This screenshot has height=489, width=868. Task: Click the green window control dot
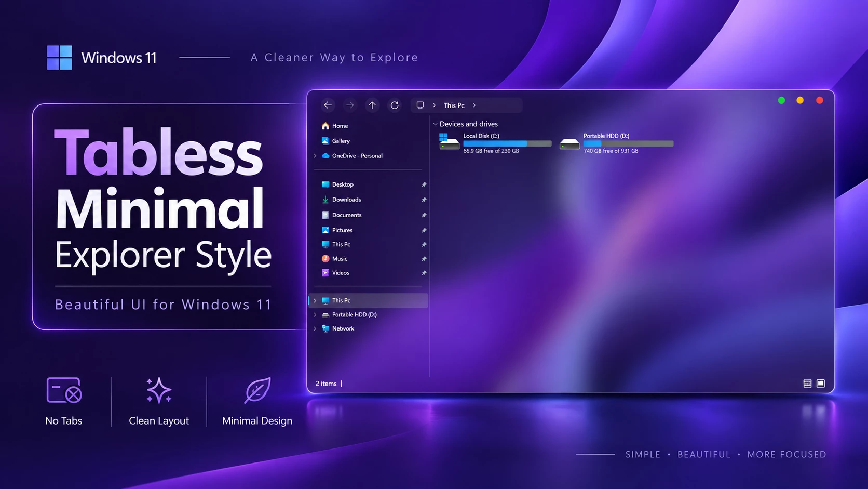[781, 100]
